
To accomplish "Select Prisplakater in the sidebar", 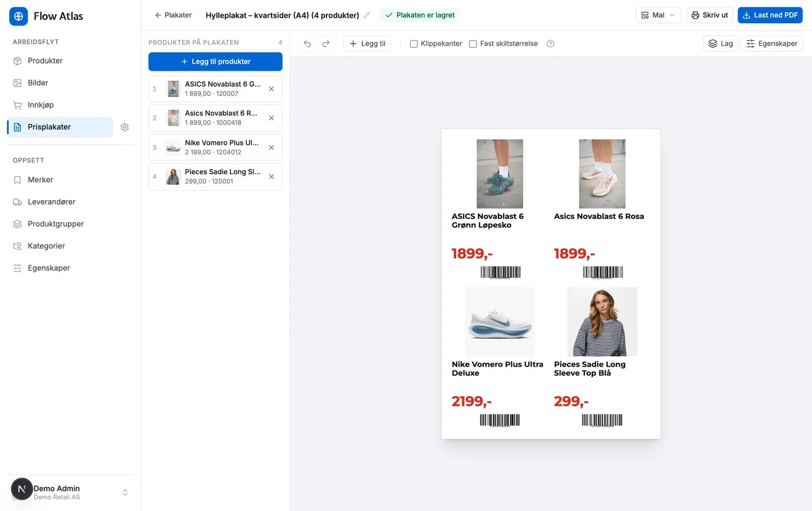I will coord(60,127).
